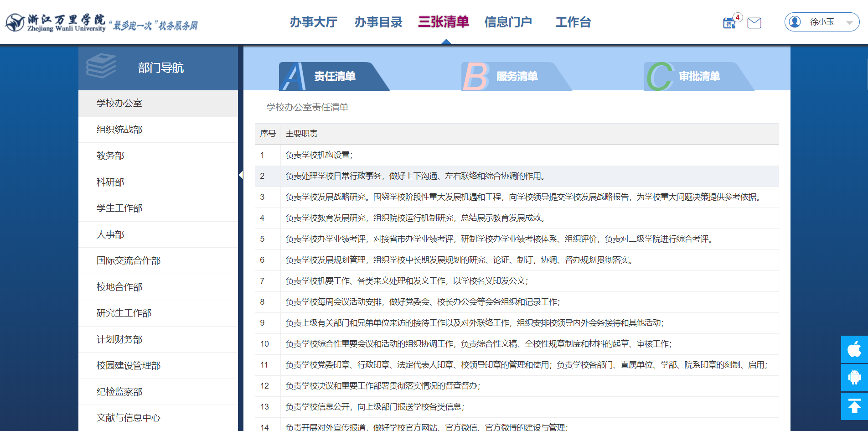This screenshot has width=868, height=431.
Task: Click the Zhejiang Wanli University logo
Action: pos(56,22)
